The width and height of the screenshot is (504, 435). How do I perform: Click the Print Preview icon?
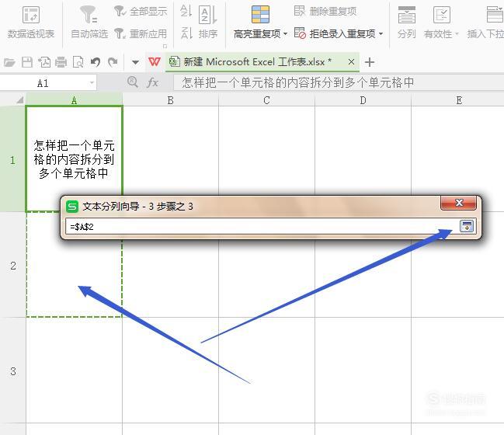[78, 61]
